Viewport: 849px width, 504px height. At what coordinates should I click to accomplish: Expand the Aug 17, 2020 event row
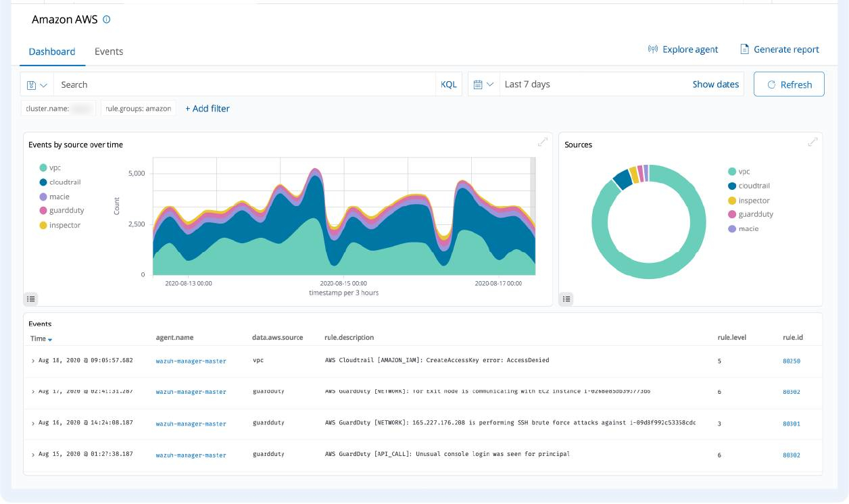[33, 392]
